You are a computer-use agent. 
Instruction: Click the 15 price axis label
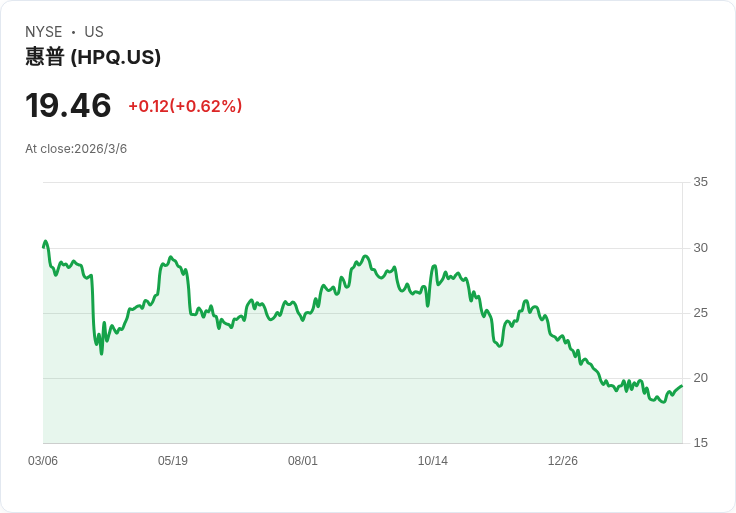pos(701,443)
